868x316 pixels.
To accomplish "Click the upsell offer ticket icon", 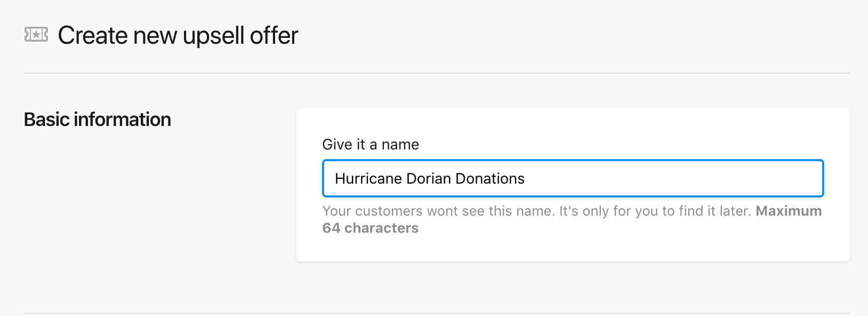I will 36,35.
